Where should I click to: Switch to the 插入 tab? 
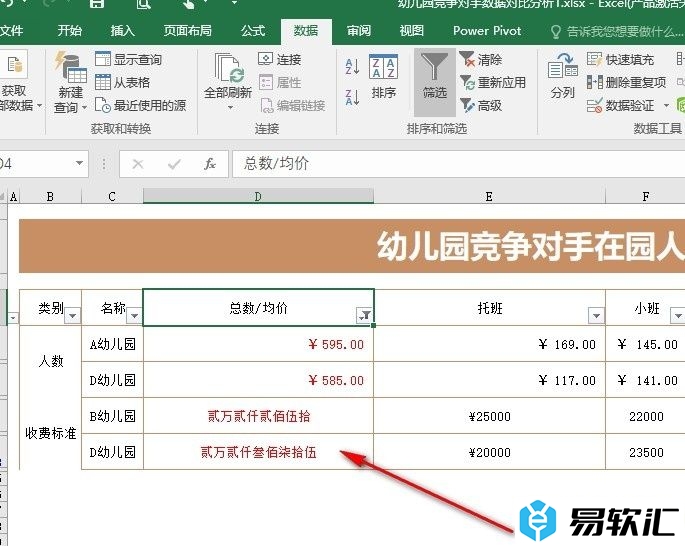pos(123,31)
